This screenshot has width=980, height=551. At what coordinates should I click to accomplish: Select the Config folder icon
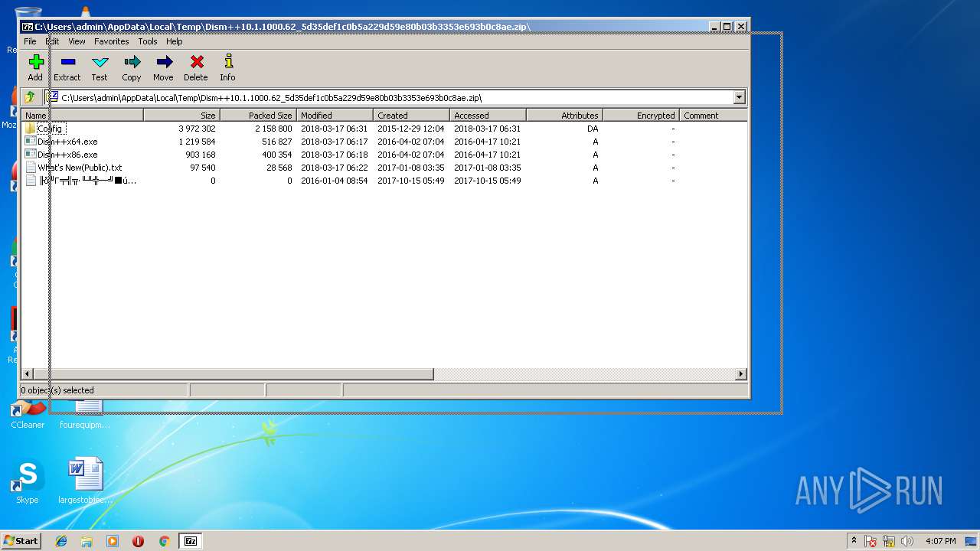(x=31, y=129)
